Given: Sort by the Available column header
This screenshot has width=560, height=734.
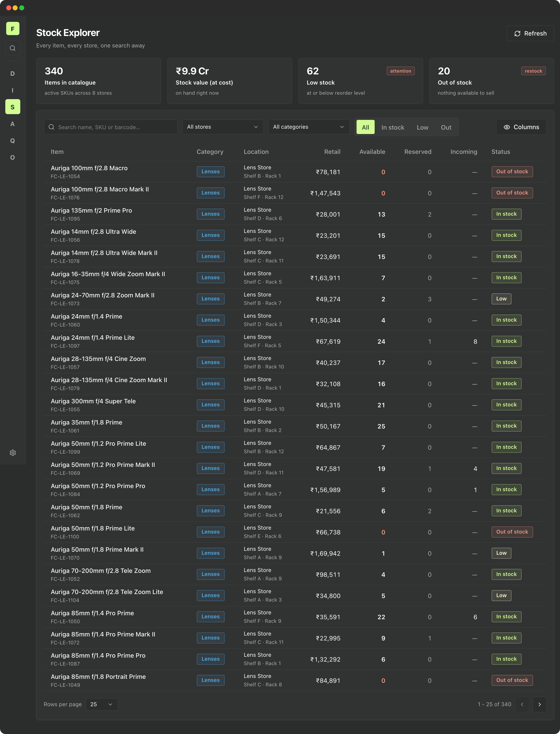Looking at the screenshot, I should click(x=372, y=152).
